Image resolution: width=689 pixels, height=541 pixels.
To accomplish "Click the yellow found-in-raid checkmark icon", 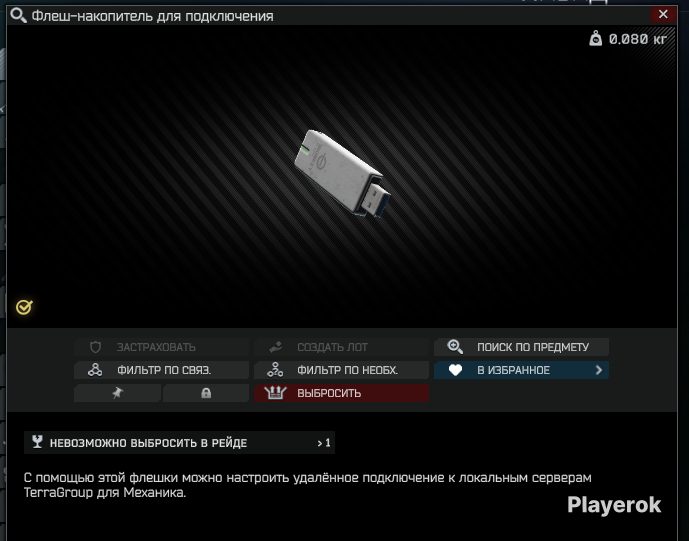I will 25,306.
